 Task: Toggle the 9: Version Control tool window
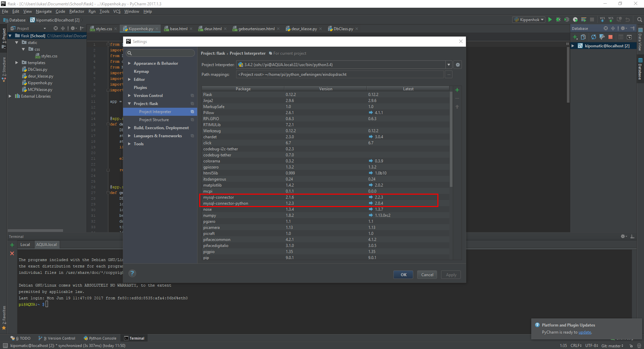[57, 338]
